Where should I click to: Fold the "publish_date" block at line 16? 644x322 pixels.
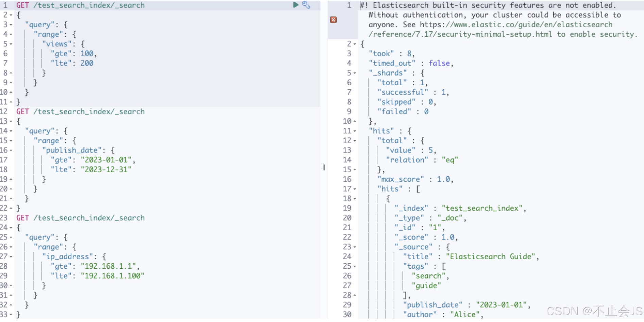point(11,150)
